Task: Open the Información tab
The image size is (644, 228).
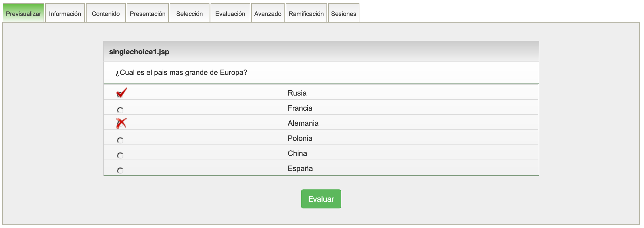Action: (x=65, y=14)
